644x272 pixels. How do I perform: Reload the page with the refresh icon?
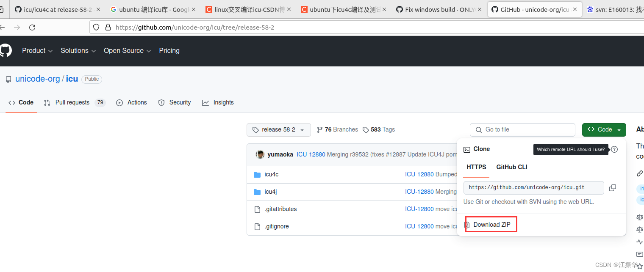(x=32, y=27)
